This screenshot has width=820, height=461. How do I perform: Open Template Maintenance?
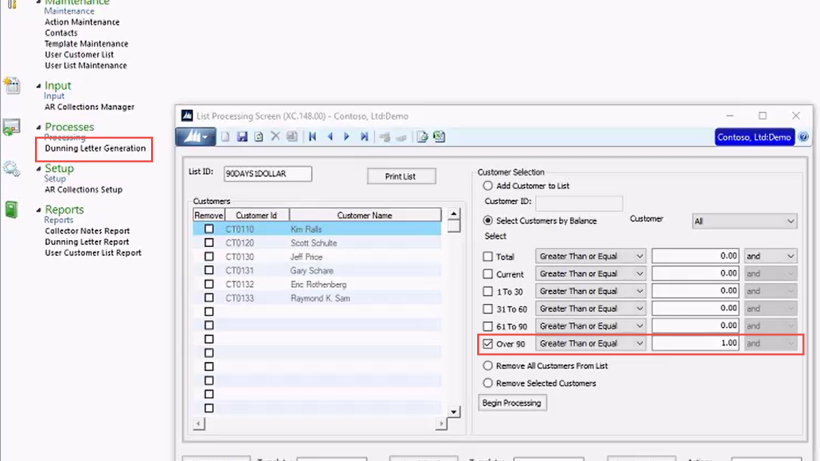(x=86, y=44)
